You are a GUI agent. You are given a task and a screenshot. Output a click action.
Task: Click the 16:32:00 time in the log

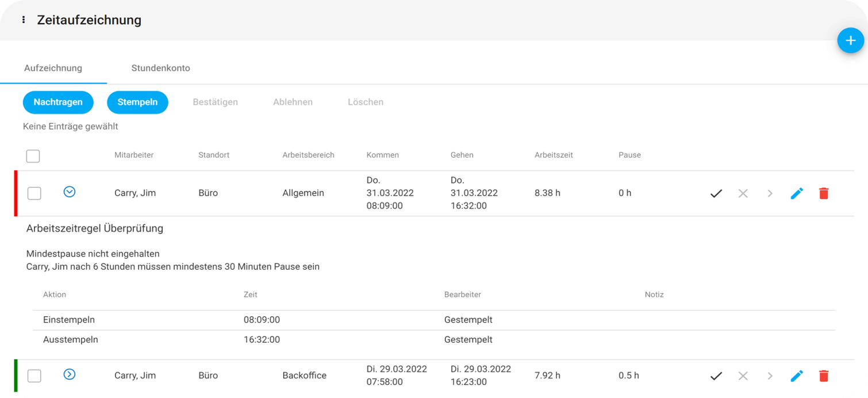262,340
